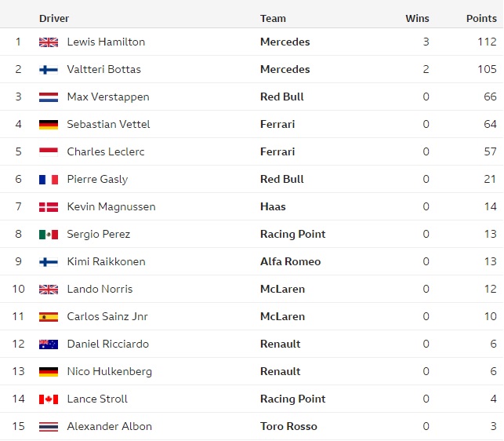Select the Spanish flag beside Carlos Sainz Jnr
Viewport: 504px width, 441px height.
click(49, 317)
